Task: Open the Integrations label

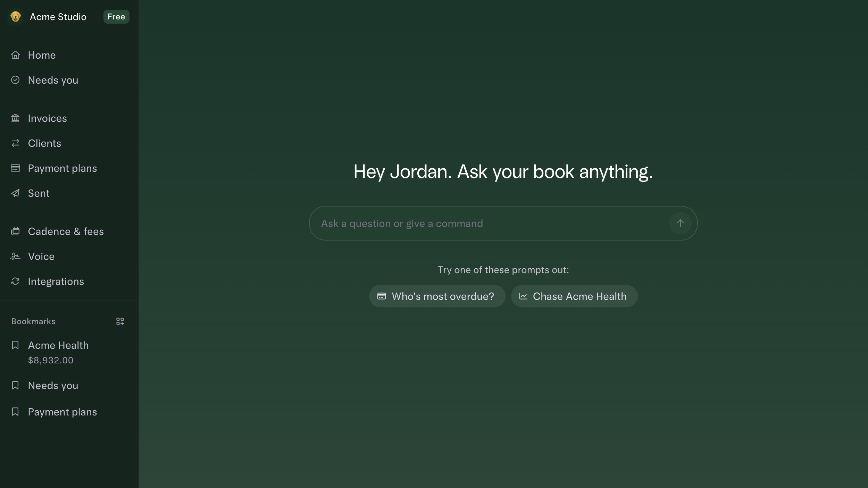Action: (x=56, y=281)
